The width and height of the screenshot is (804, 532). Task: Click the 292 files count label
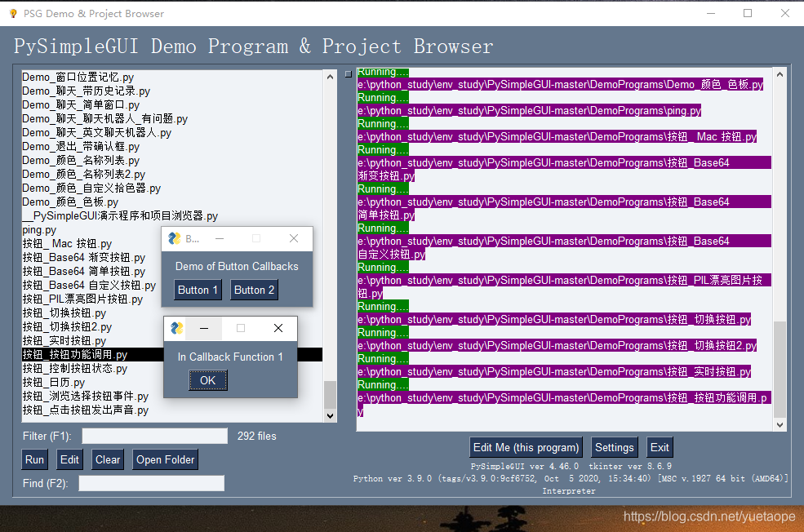[257, 437]
